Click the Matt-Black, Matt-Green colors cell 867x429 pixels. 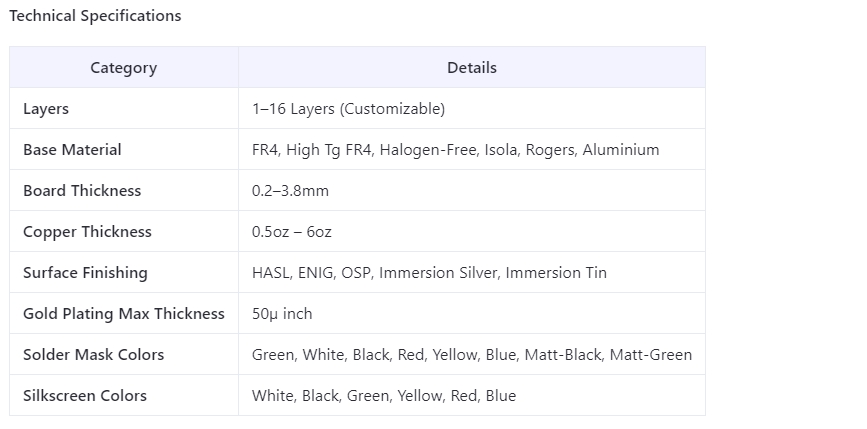[472, 354]
